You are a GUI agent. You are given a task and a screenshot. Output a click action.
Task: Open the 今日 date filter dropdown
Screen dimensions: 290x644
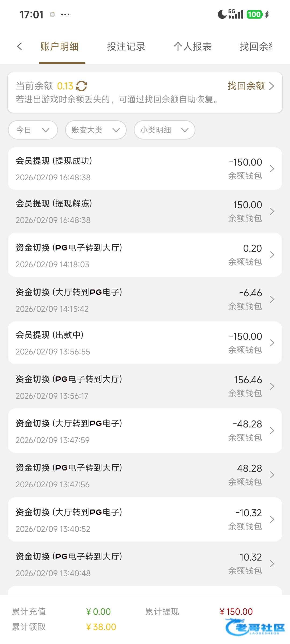click(x=33, y=130)
